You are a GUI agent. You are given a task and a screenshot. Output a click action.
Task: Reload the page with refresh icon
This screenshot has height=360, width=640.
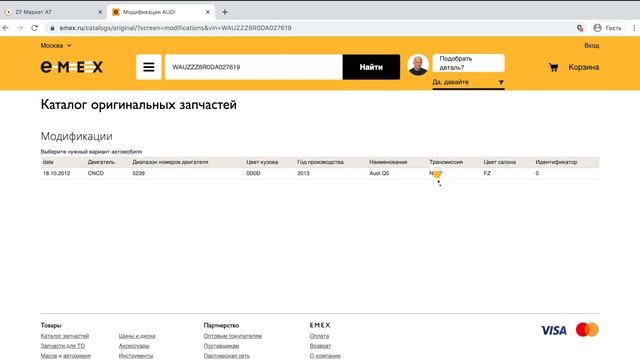pyautogui.click(x=34, y=28)
